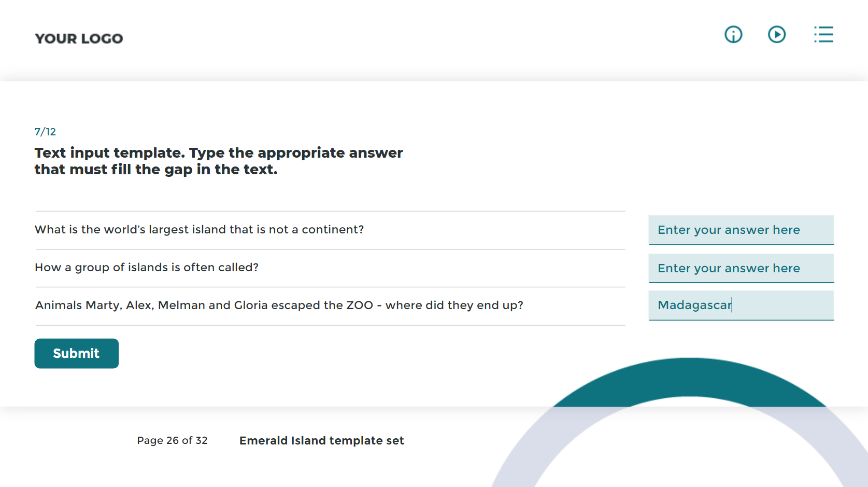Click the 'Page 26 of 32' footer label
The image size is (868, 487).
[172, 440]
